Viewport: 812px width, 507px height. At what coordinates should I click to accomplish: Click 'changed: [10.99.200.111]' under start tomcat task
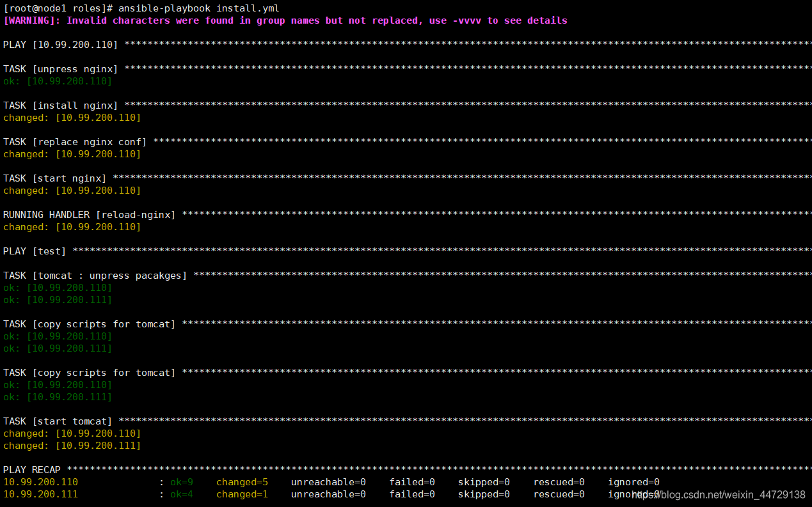72,446
